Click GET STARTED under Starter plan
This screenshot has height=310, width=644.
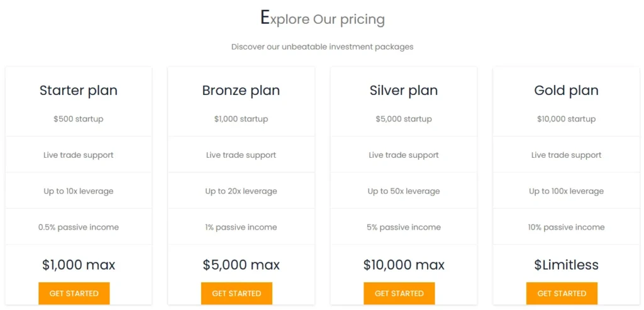click(x=74, y=293)
